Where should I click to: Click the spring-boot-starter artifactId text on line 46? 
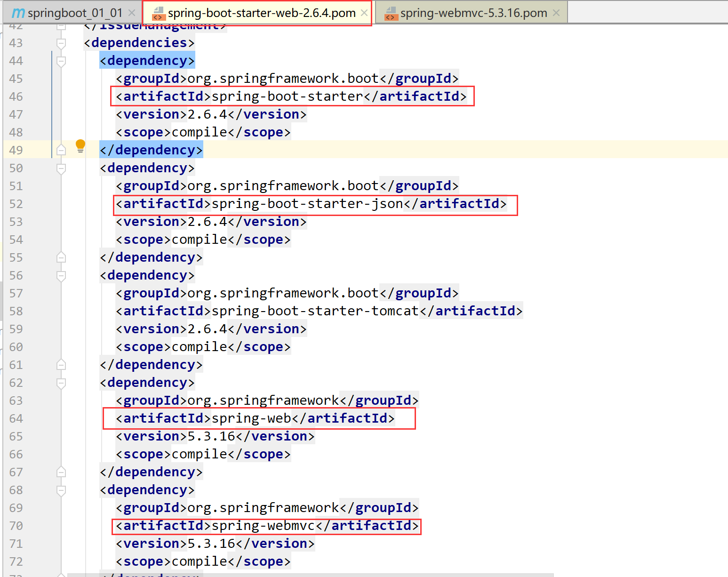point(288,96)
